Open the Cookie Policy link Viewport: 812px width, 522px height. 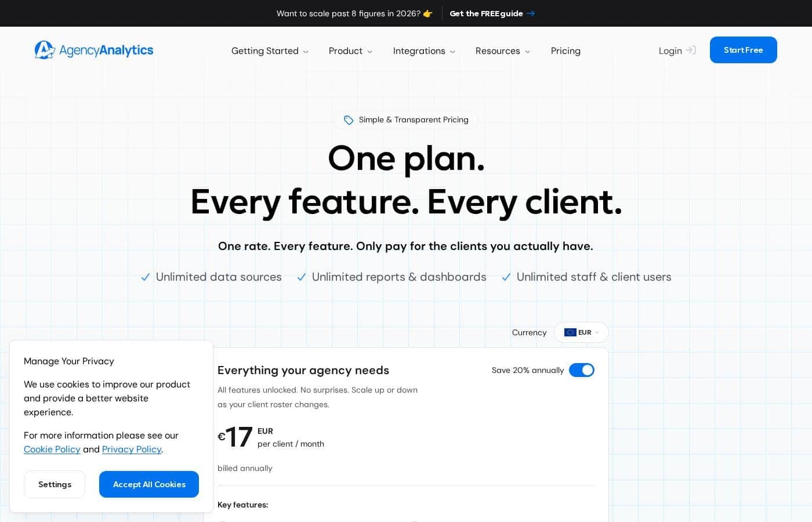coord(52,449)
